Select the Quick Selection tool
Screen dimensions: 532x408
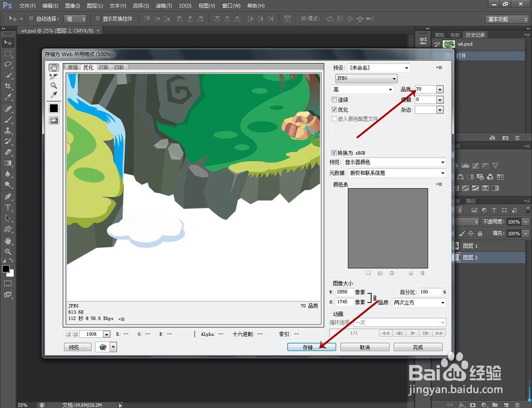click(x=8, y=76)
